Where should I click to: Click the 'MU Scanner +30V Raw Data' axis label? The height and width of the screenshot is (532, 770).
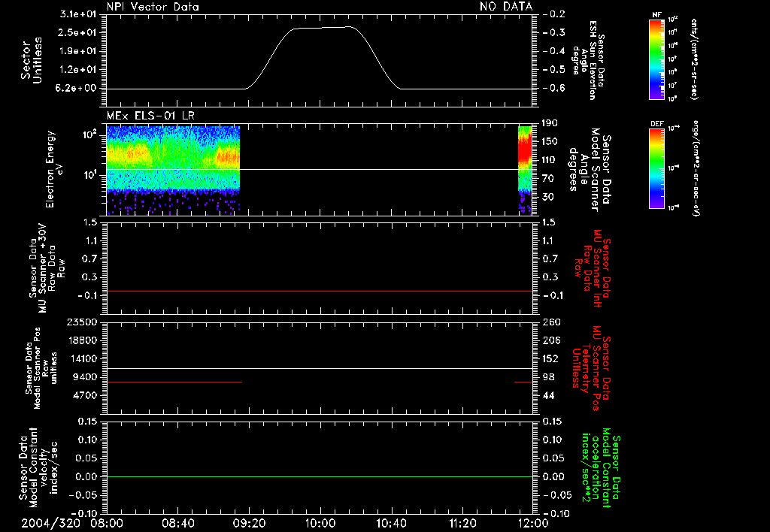pos(47,268)
